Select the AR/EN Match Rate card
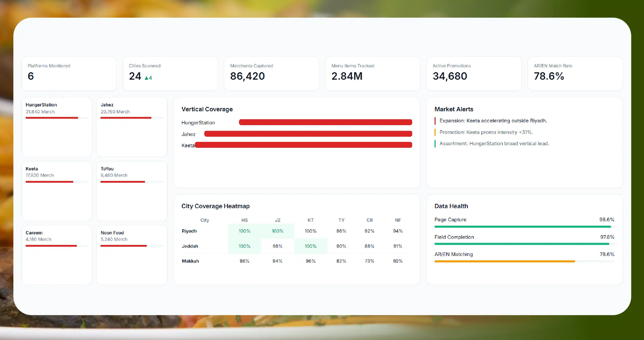 [575, 73]
